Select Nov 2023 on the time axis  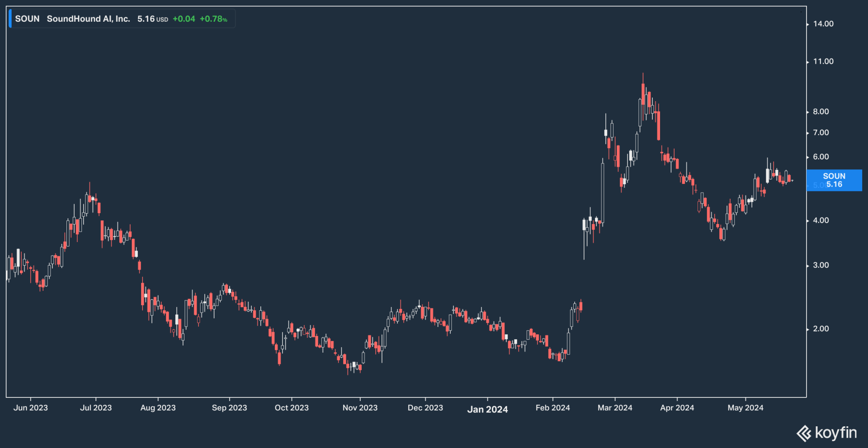360,408
